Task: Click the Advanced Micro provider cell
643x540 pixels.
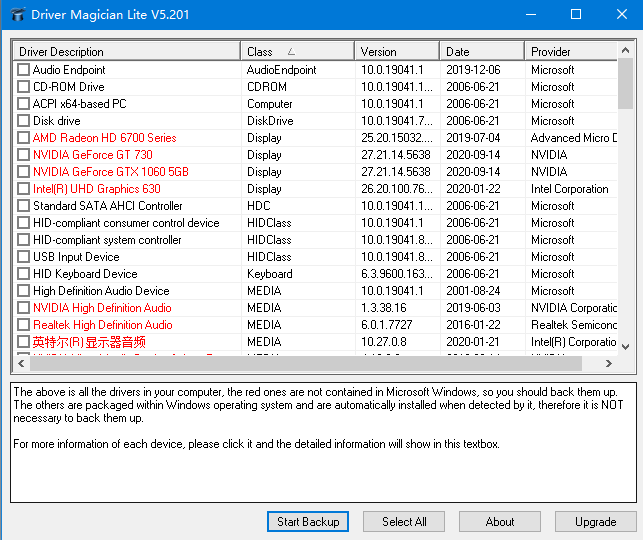Action: tap(574, 138)
